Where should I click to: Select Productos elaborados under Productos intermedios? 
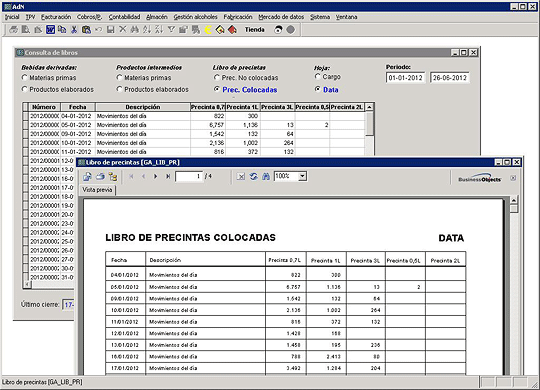tap(120, 89)
